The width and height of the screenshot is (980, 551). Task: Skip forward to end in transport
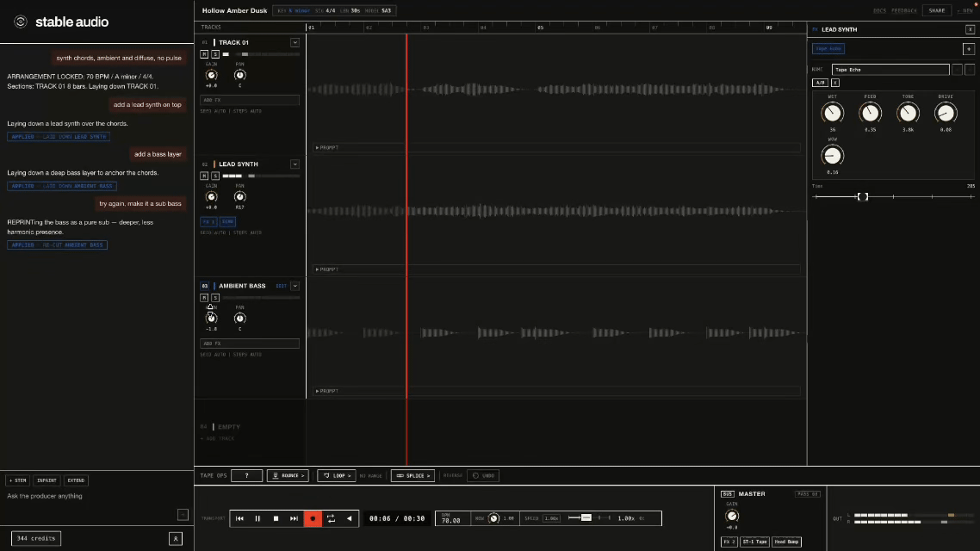[294, 518]
